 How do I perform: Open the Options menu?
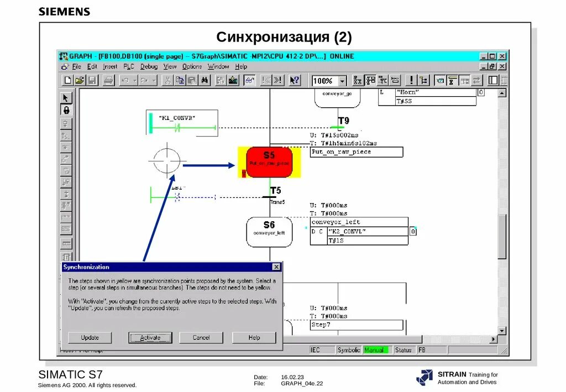point(192,66)
